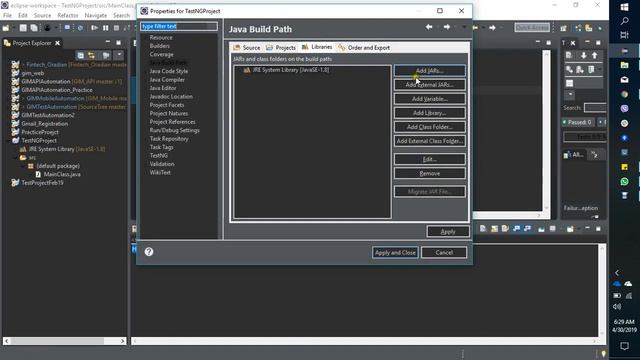This screenshot has width=640, height=360.
Task: Select MainClass.java in Project Explorer
Action: point(62,175)
